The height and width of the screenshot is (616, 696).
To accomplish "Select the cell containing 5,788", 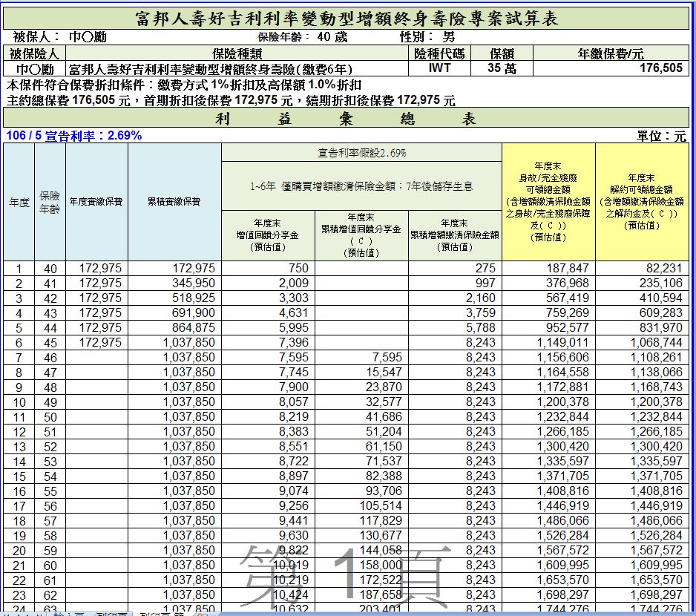I will (x=455, y=328).
